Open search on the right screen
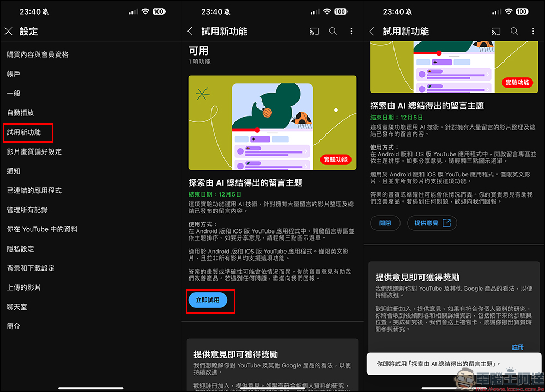Viewport: 545px width, 392px height. tap(514, 32)
